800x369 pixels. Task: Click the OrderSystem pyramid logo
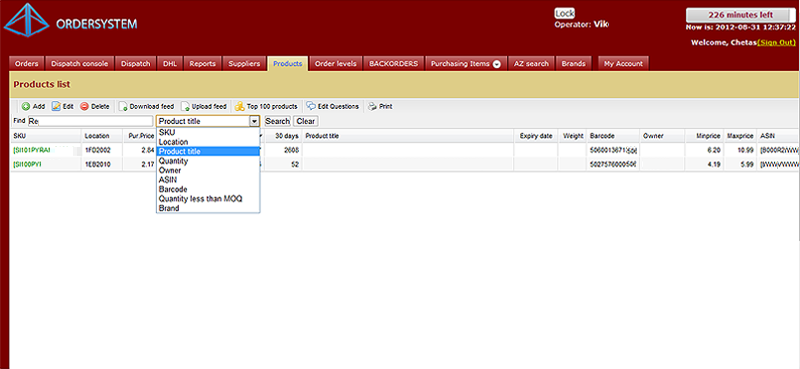pos(26,22)
